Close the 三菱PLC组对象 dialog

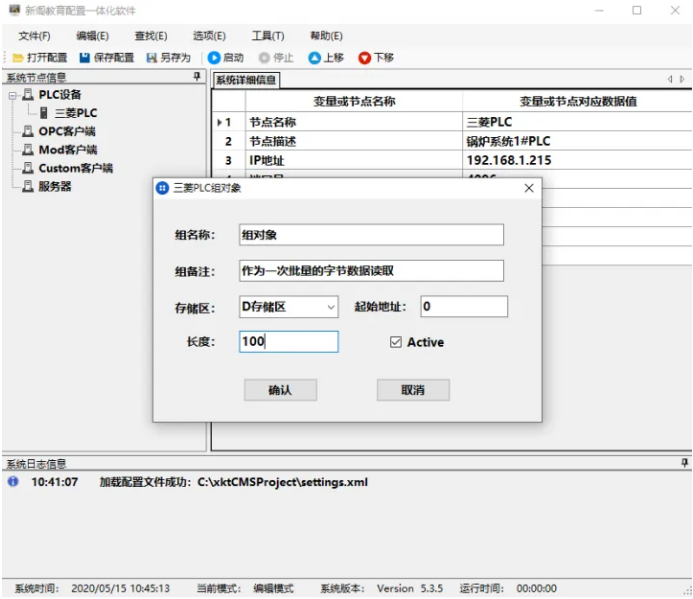[529, 188]
